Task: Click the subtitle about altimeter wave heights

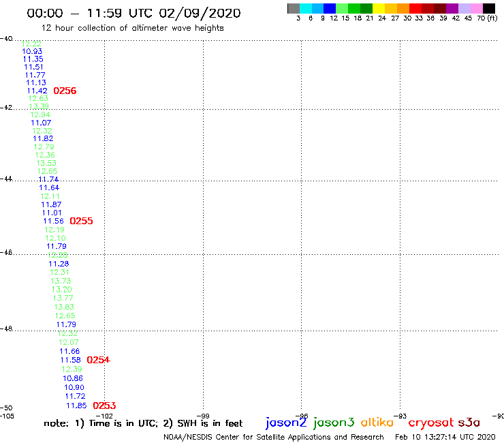Action: (133, 28)
